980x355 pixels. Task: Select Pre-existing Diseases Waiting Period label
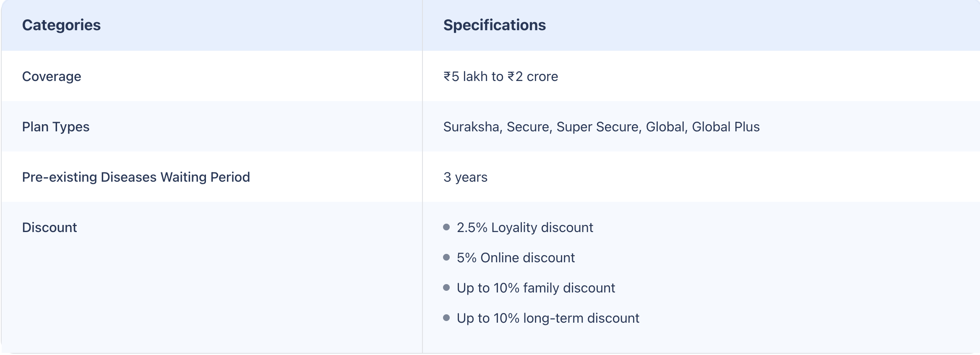coord(136,177)
